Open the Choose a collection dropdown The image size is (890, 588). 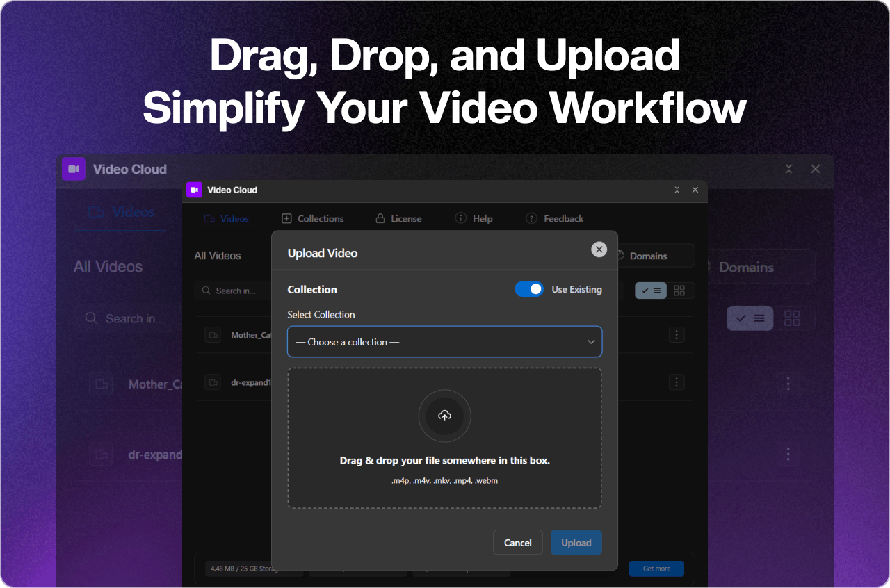444,341
